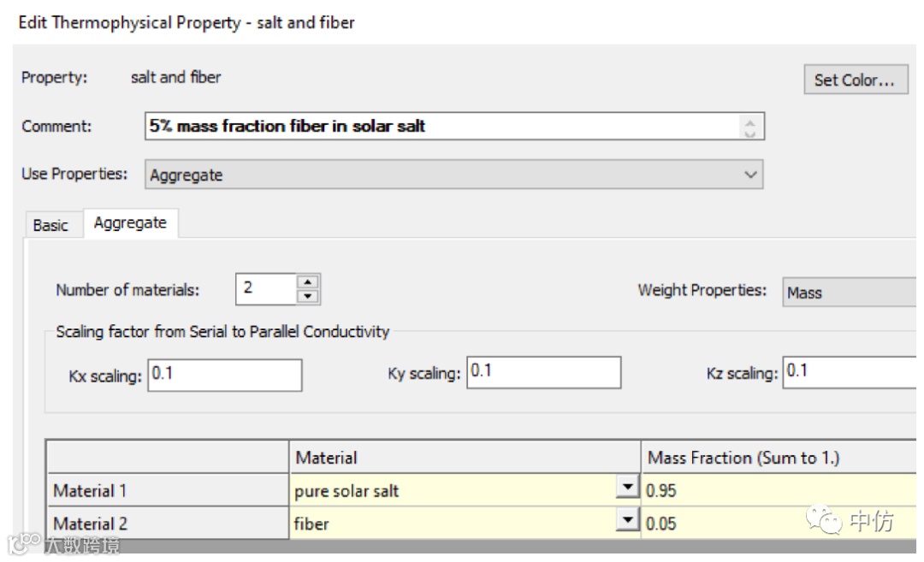The image size is (924, 562).
Task: Select the pure solar salt material cell
Action: coord(453,491)
